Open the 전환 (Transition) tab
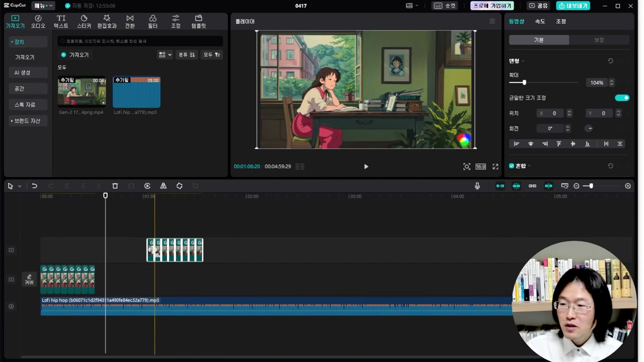644x362 pixels. (130, 22)
